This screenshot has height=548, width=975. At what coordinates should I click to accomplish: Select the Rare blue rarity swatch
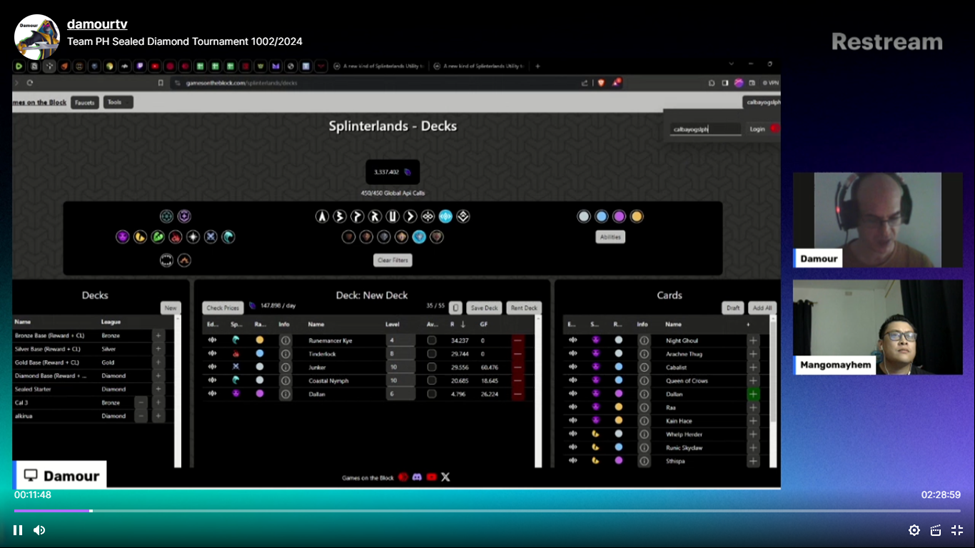pyautogui.click(x=601, y=216)
